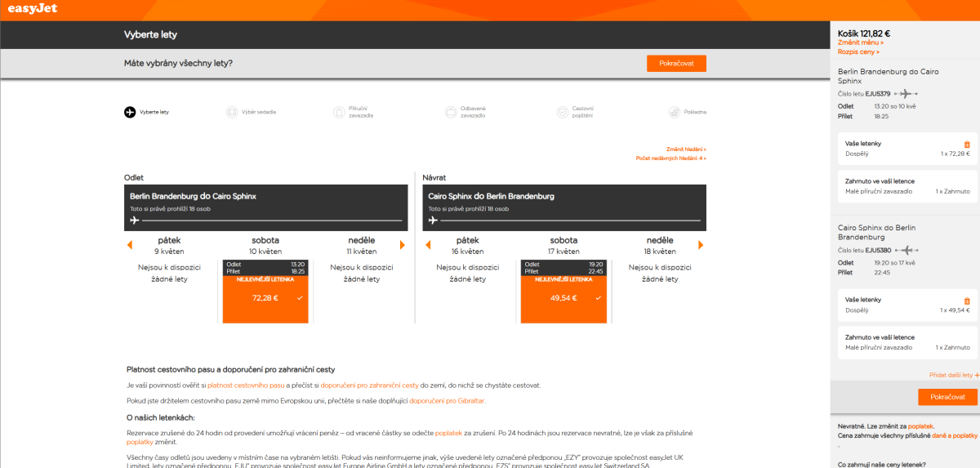Remove the 49,54 € return ticket via trash icon
Viewport: 980px width, 468px height.
[967, 301]
